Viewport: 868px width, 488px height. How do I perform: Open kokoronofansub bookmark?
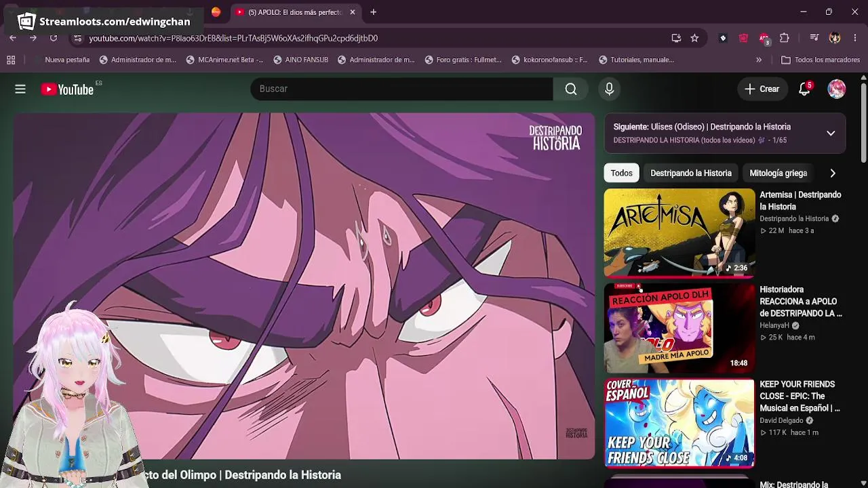550,60
